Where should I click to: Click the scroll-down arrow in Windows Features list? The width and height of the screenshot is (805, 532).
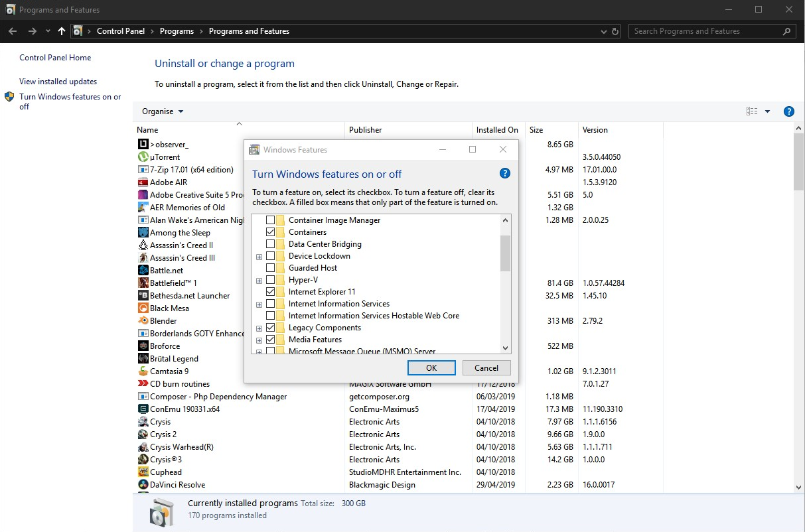[x=505, y=348]
